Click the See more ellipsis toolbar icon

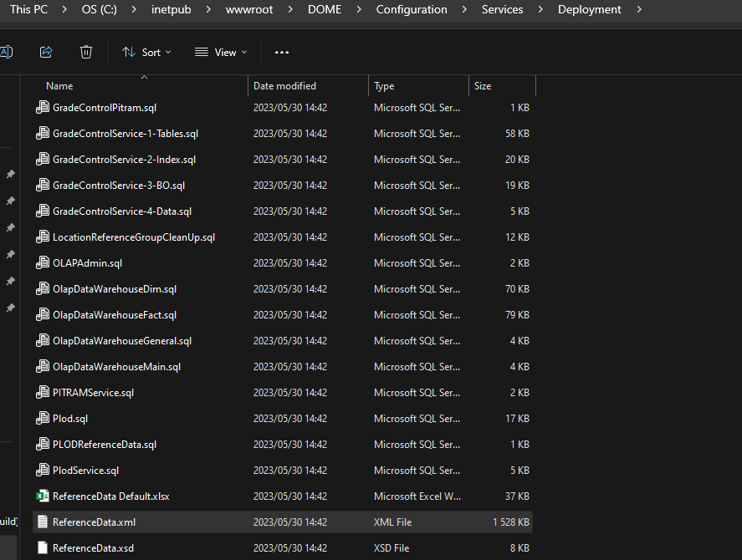pos(281,52)
